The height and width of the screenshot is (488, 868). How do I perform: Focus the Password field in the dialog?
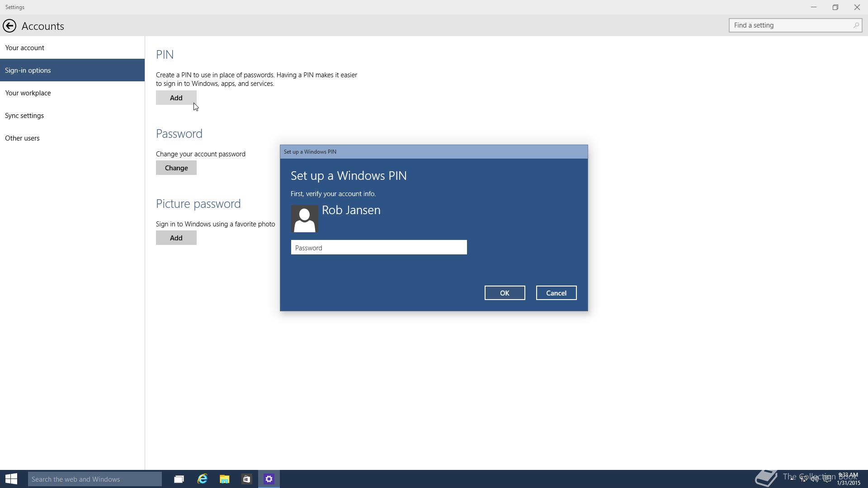point(379,248)
